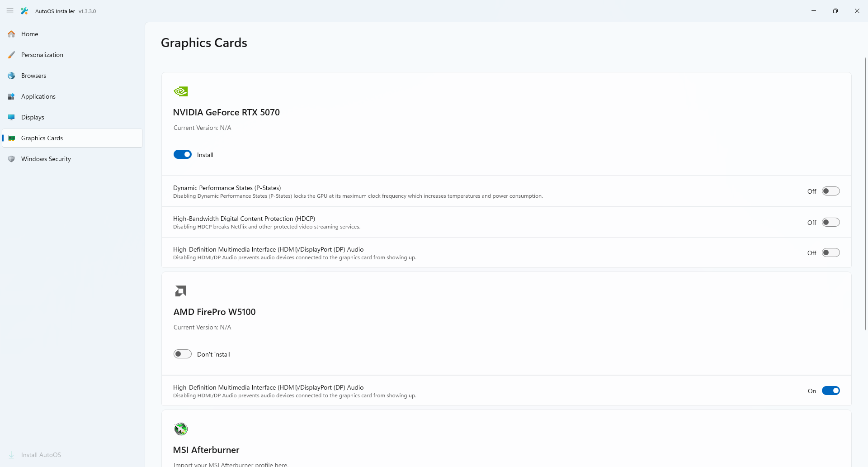Enable Dynamic Performance States (P-States)
Screen dimensions: 868x467
(830, 191)
